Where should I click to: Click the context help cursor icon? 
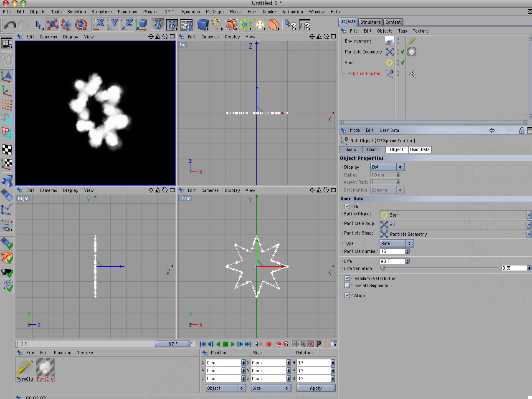pyautogui.click(x=291, y=25)
